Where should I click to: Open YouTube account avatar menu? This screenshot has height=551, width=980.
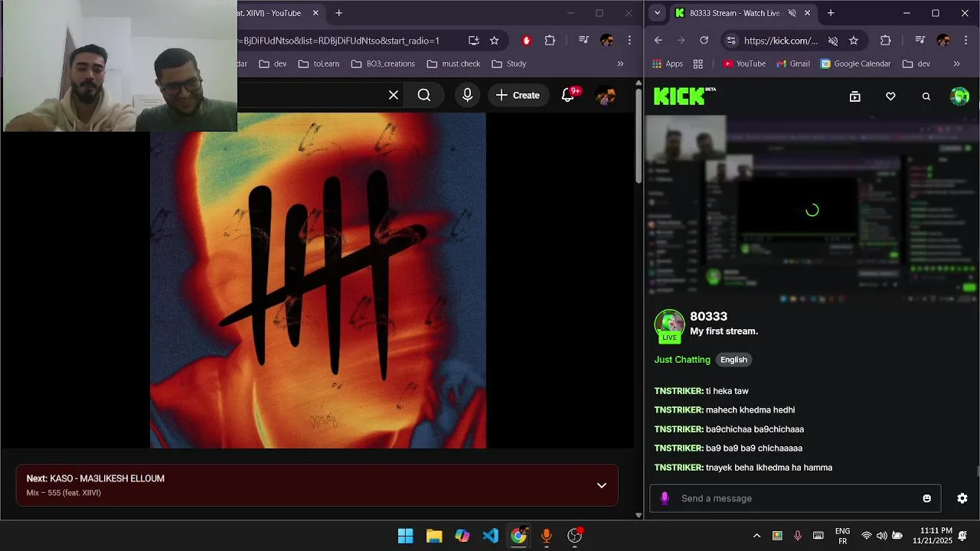tap(606, 95)
